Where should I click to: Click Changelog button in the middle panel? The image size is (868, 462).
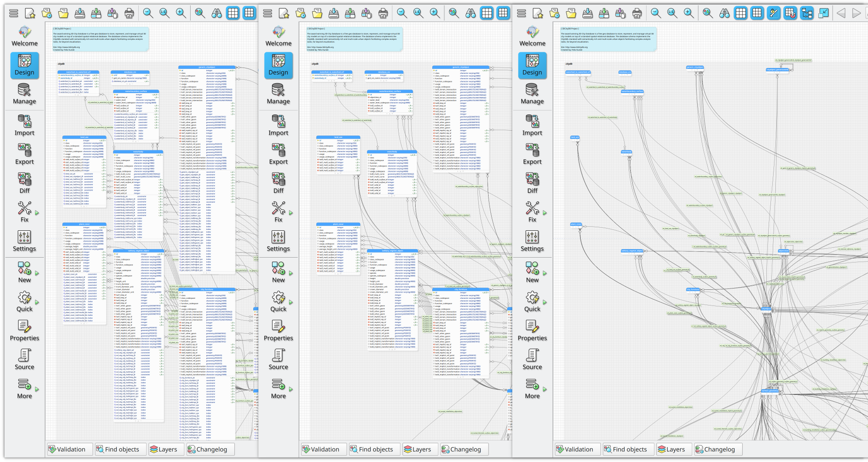464,449
